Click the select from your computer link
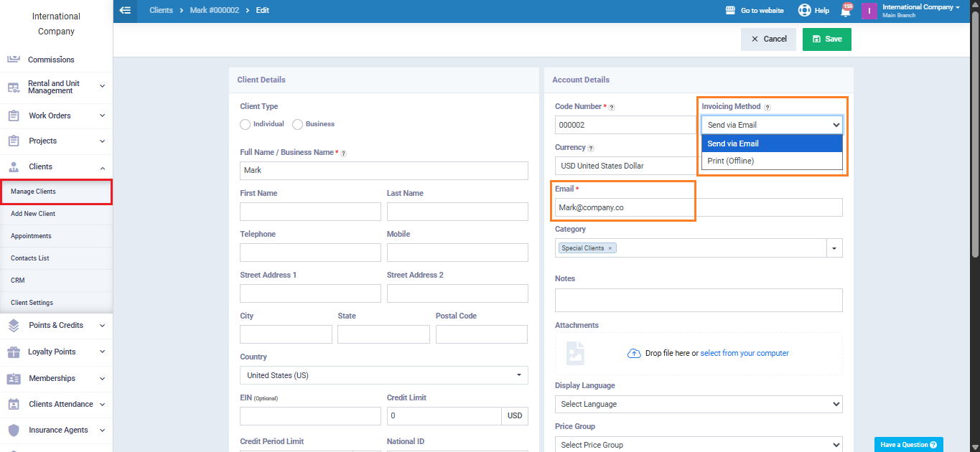This screenshot has width=980, height=452. point(744,353)
